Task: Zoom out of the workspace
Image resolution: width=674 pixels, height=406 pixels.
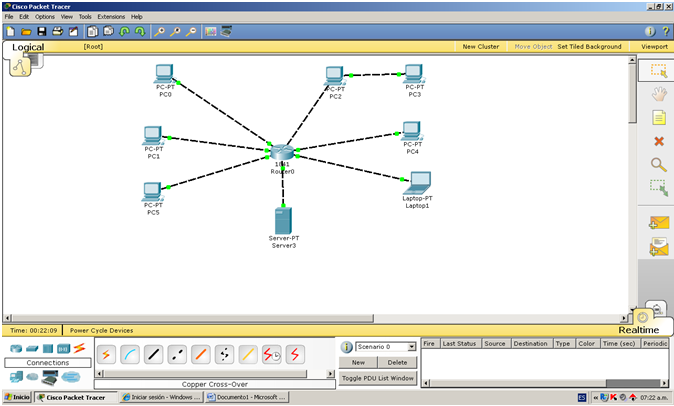Action: click(x=191, y=31)
